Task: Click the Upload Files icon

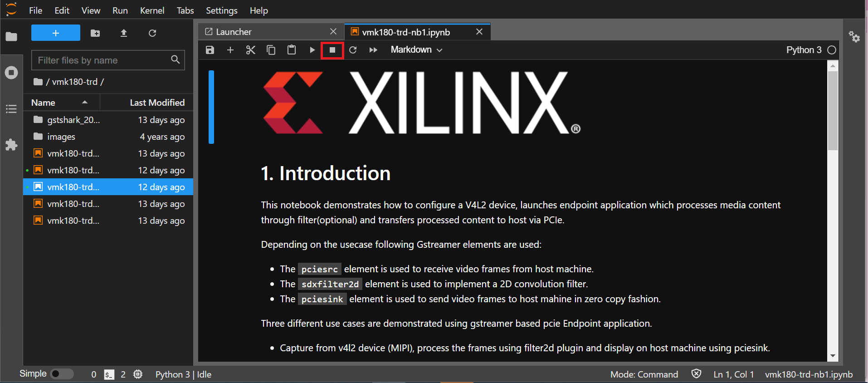Action: pyautogui.click(x=124, y=33)
